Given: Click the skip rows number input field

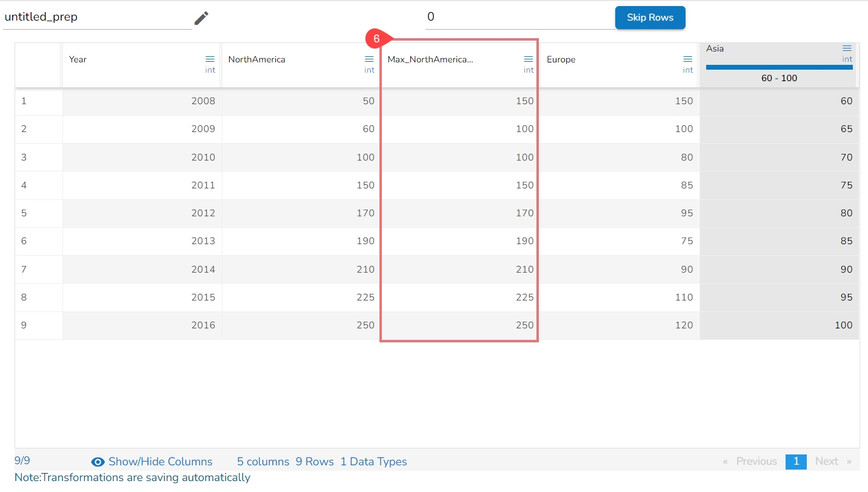Looking at the screenshot, I should tap(520, 18).
